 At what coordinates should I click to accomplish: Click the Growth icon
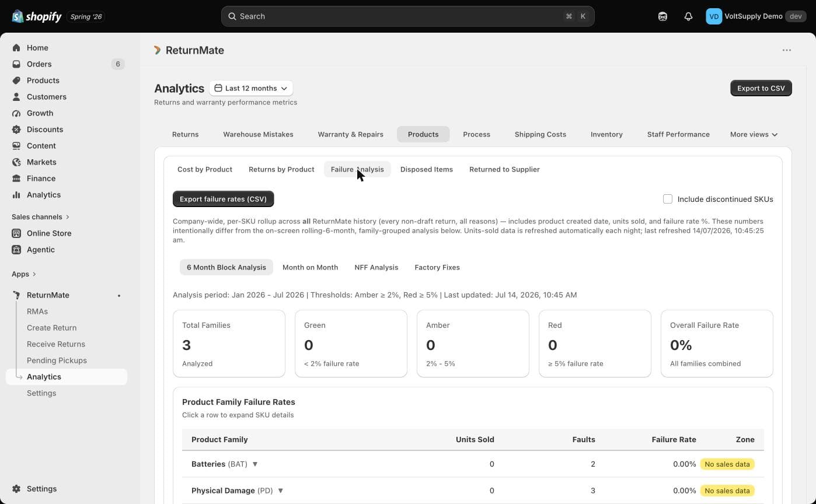(x=16, y=113)
